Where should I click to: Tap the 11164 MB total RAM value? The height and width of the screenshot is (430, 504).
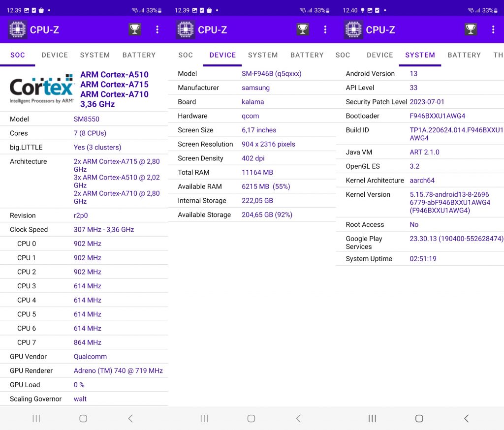pos(257,172)
